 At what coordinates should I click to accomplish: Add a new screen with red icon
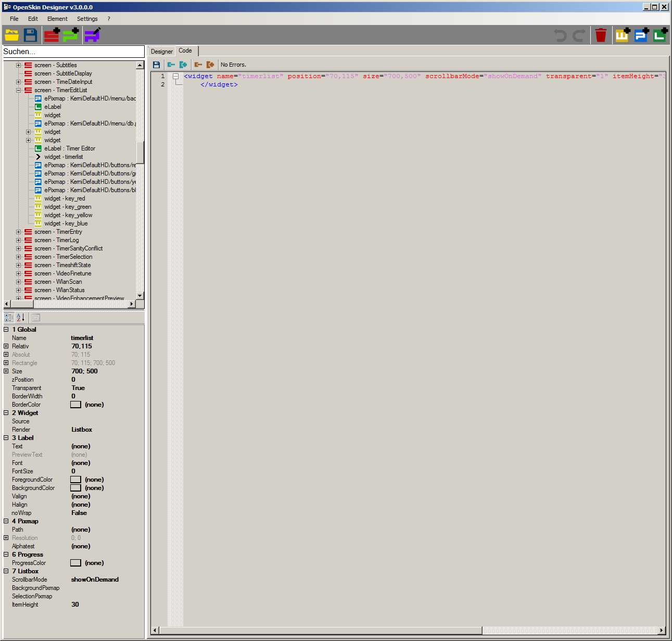click(x=52, y=35)
